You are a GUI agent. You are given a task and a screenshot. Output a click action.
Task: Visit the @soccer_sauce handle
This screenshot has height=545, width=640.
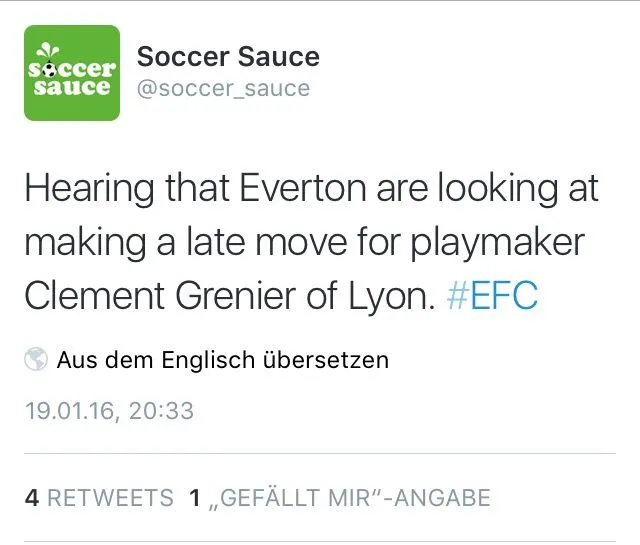[x=223, y=89]
